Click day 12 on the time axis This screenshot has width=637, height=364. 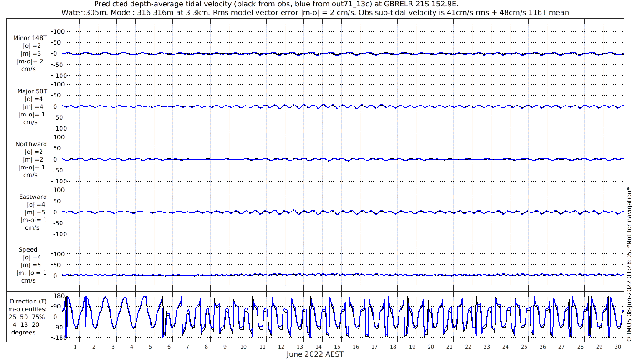(x=281, y=347)
